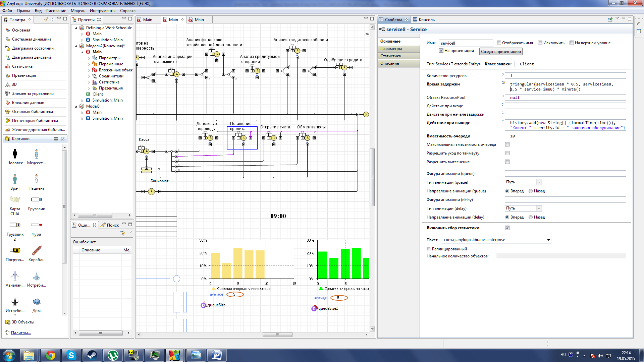Open Системная динамика palette
The width and height of the screenshot is (644, 362).
32,39
